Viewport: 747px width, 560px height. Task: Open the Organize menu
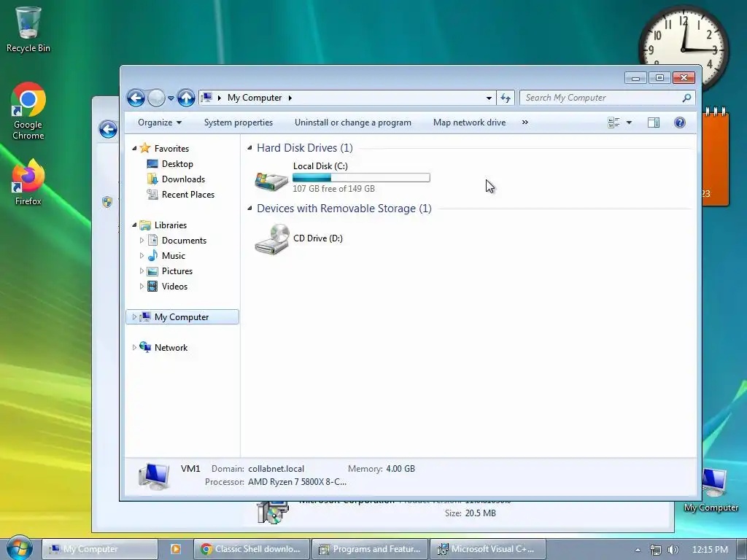160,122
